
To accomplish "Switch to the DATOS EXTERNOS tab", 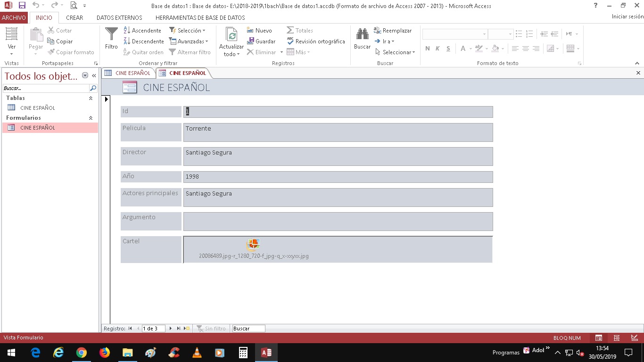I will [x=119, y=17].
